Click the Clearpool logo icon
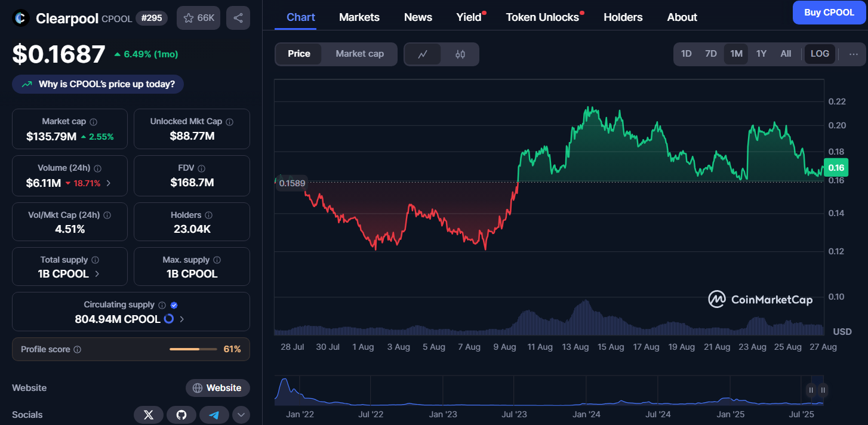The image size is (868, 425). [21, 19]
